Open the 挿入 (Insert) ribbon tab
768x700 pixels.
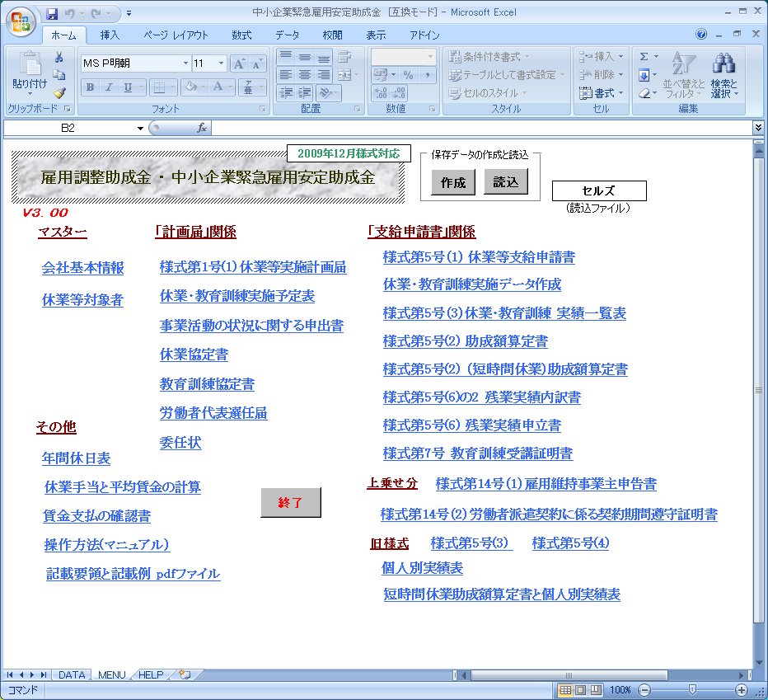point(110,35)
